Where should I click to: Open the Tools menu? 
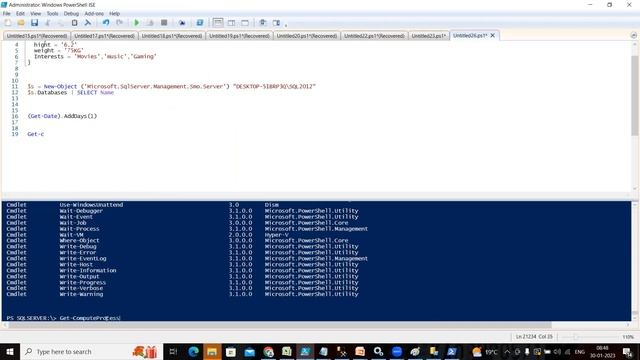52,13
